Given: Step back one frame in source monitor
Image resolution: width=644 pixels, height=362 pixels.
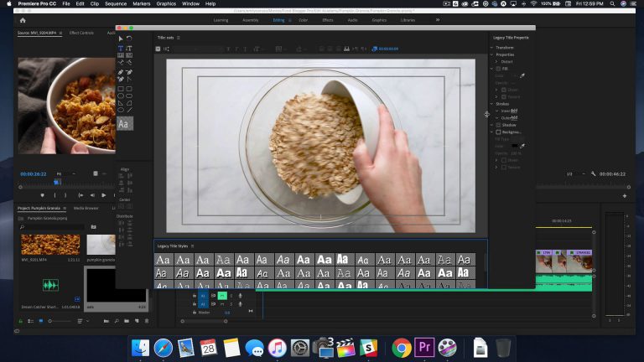Looking at the screenshot, I should (x=92, y=195).
